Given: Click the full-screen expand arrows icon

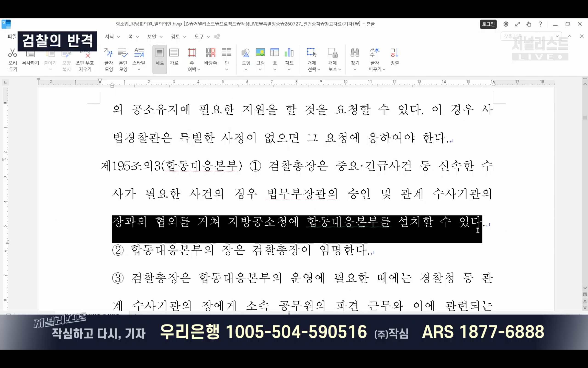Looking at the screenshot, I should tap(517, 24).
